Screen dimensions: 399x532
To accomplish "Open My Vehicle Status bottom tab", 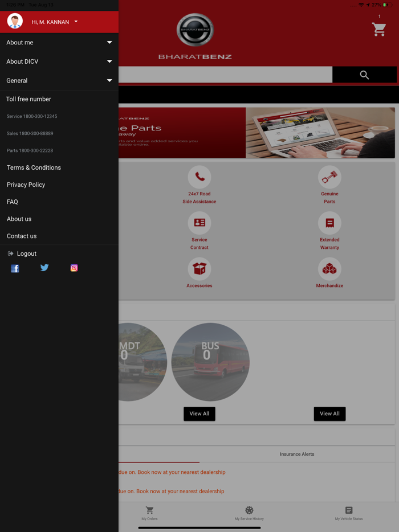I will coord(349,513).
